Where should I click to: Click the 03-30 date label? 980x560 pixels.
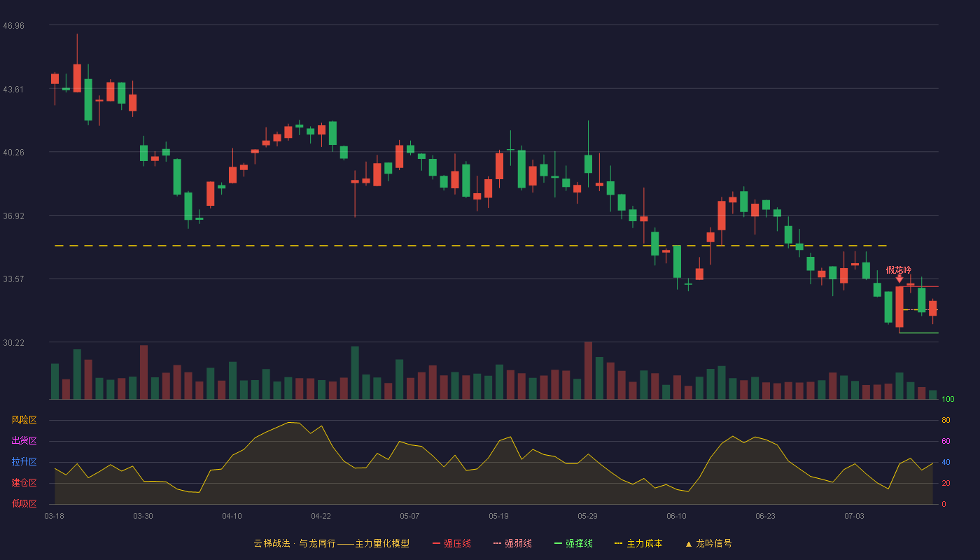point(143,516)
